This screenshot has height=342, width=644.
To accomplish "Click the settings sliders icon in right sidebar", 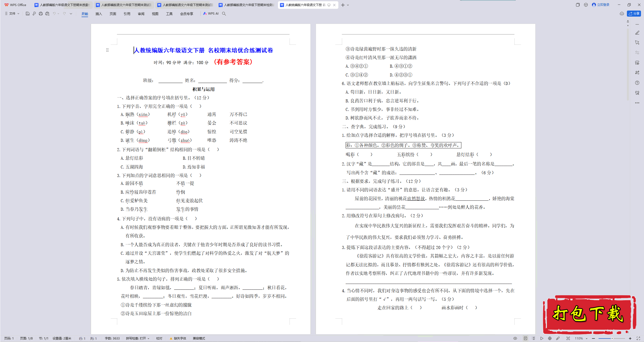I will (637, 53).
